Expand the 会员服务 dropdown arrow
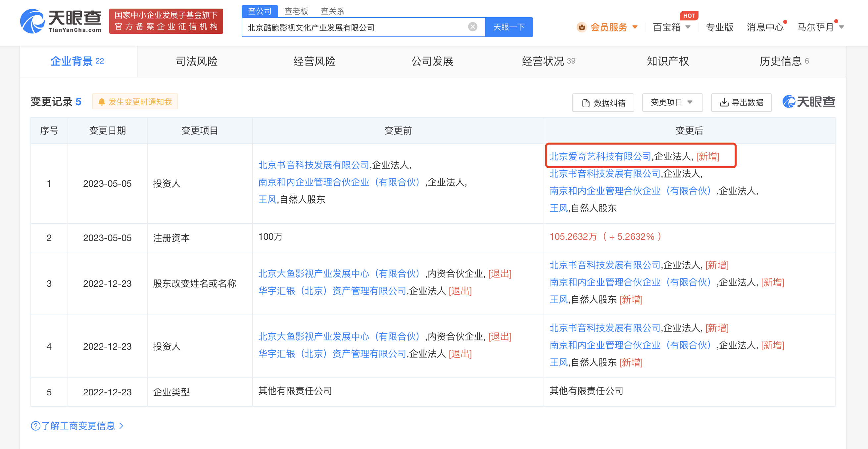 click(x=635, y=27)
